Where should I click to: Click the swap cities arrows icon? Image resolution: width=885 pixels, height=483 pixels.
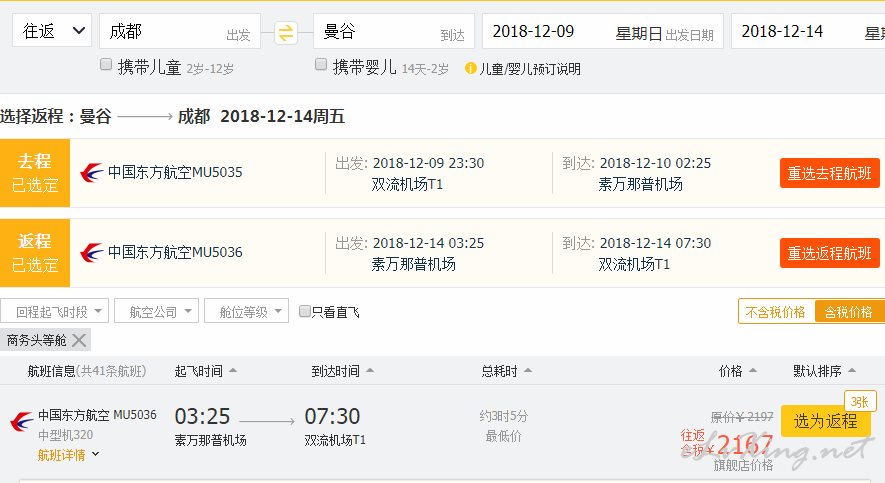tap(286, 33)
